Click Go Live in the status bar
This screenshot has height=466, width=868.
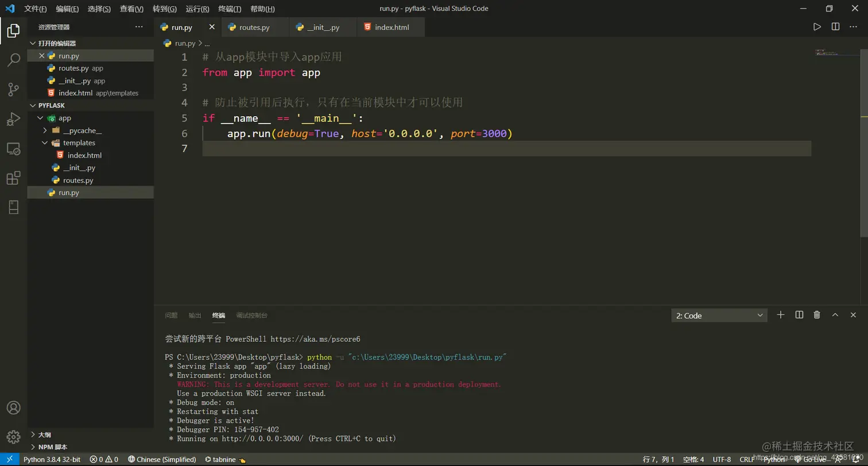(811, 460)
